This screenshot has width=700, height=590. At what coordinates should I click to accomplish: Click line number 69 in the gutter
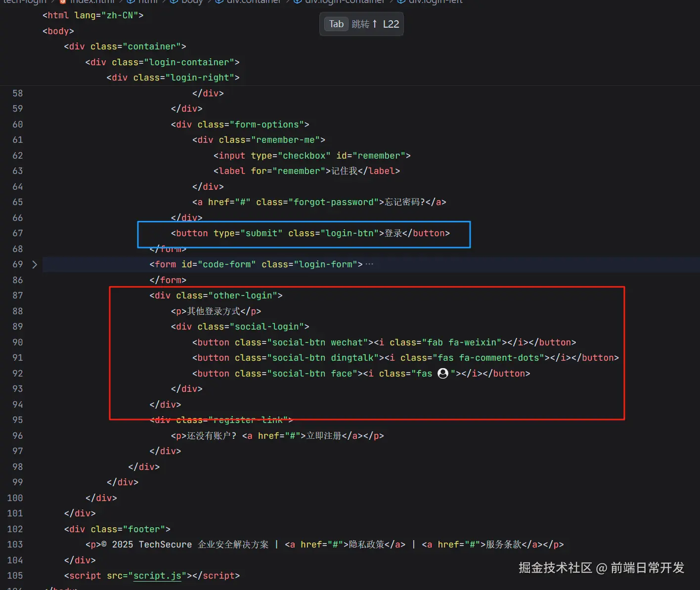click(x=18, y=264)
